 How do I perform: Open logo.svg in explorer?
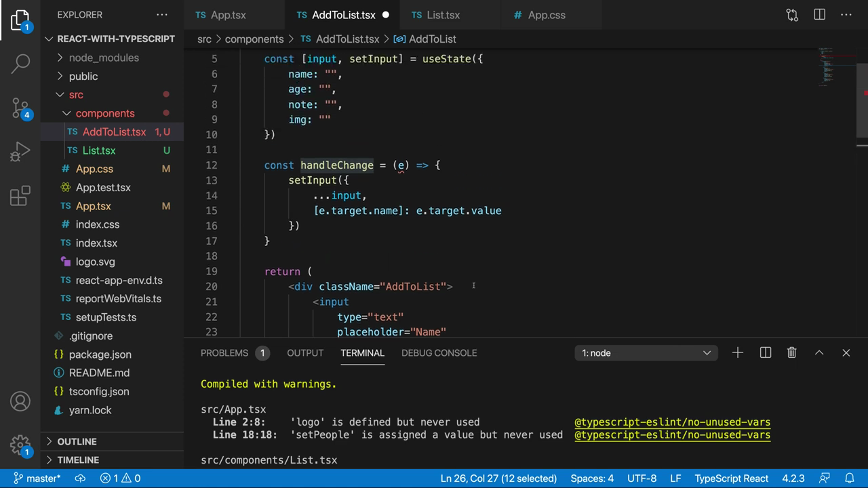click(113, 262)
